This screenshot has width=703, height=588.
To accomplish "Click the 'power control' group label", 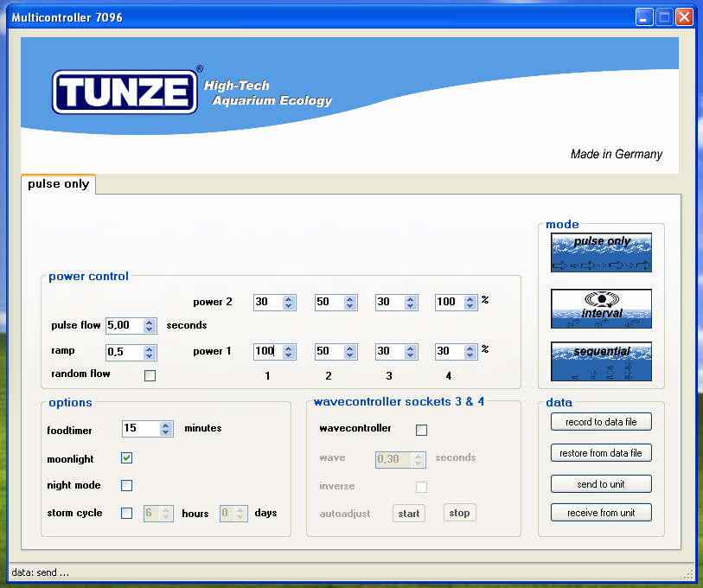I will (88, 277).
